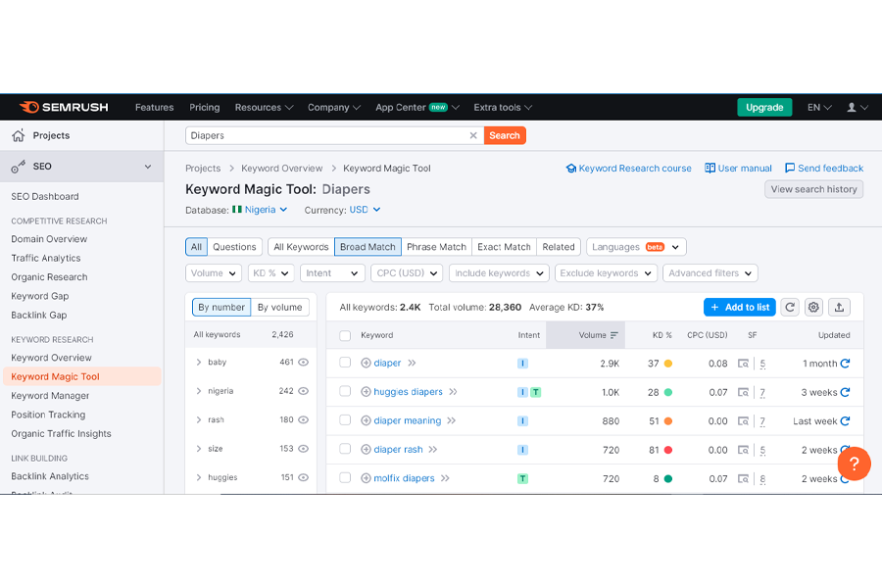Image resolution: width=882 pixels, height=588 pixels.
Task: Open the CPC (USD) filter dropdown
Action: [x=407, y=272]
